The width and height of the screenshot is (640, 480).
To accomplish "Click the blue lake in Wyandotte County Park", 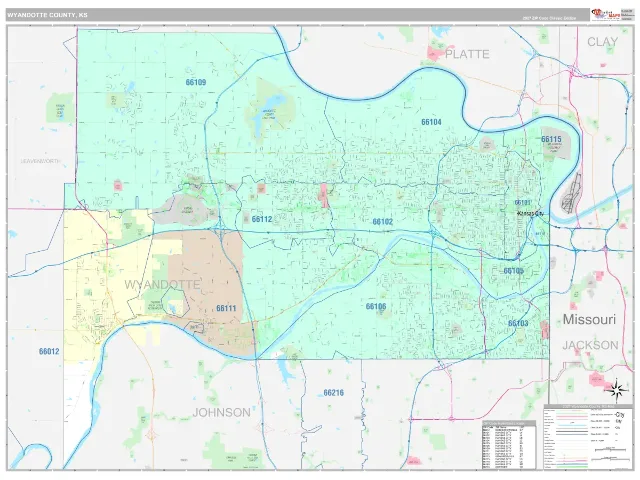I will tap(268, 112).
